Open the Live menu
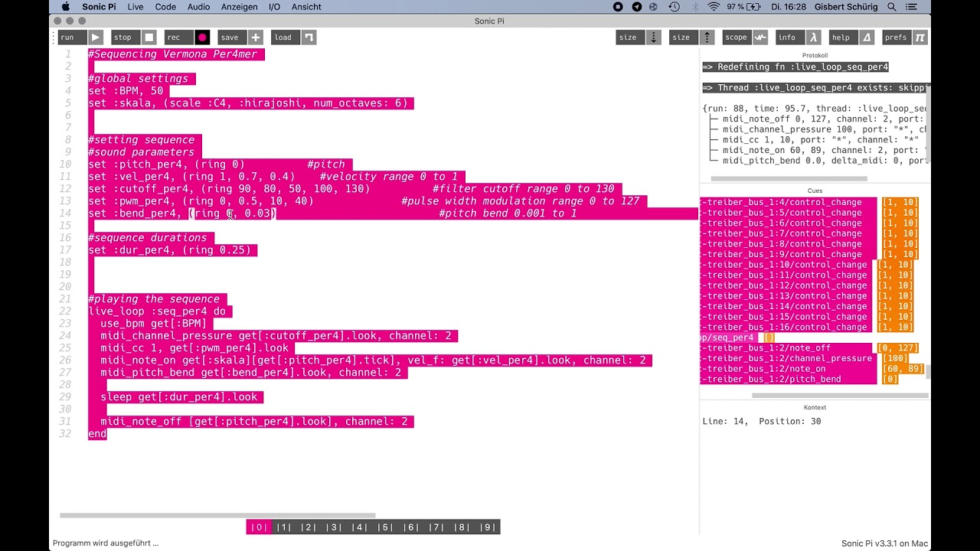Image resolution: width=980 pixels, height=551 pixels. click(136, 7)
